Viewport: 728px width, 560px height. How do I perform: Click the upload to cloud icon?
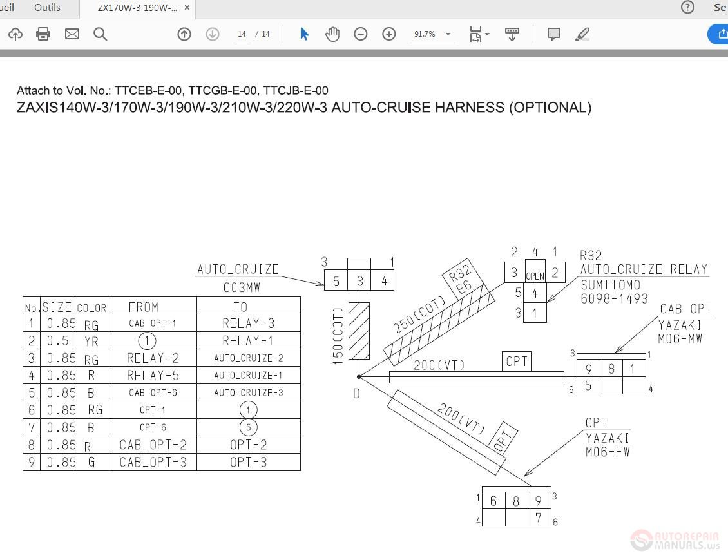pyautogui.click(x=15, y=34)
